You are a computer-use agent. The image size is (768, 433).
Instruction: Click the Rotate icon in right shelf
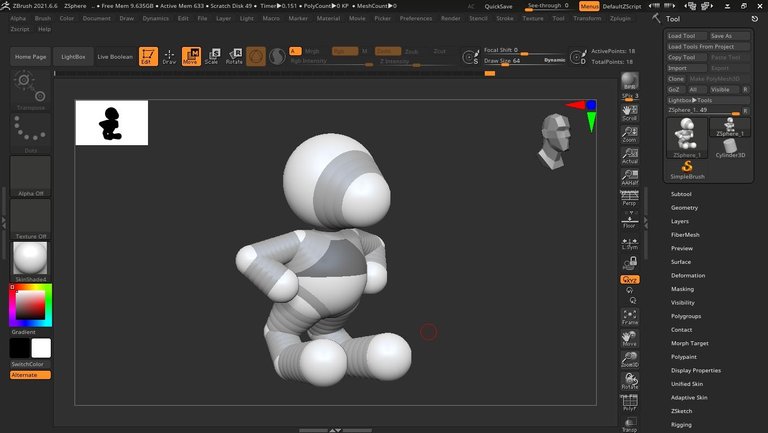629,381
